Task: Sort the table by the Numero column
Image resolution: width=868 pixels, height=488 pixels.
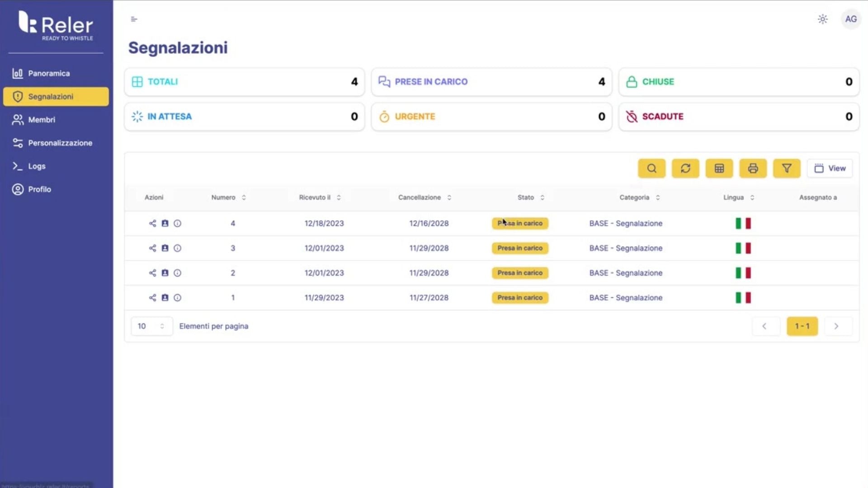Action: [x=228, y=197]
